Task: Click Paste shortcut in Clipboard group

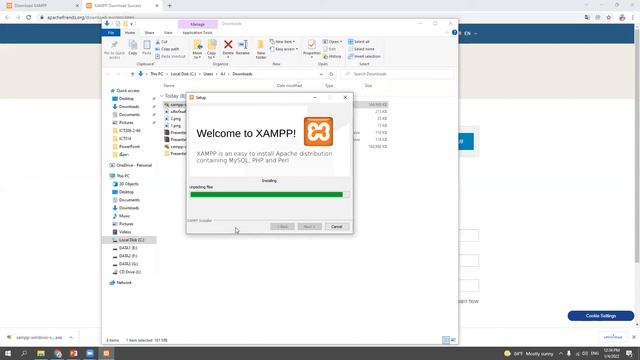Action: pos(171,56)
